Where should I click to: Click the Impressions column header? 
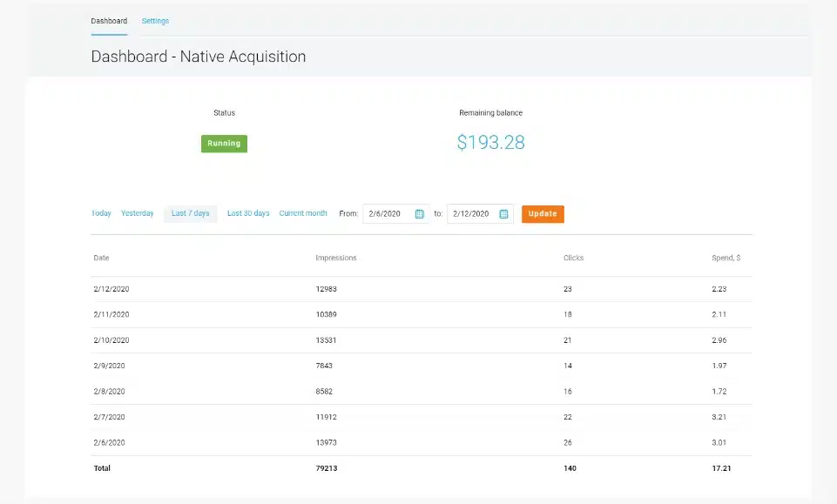point(335,259)
